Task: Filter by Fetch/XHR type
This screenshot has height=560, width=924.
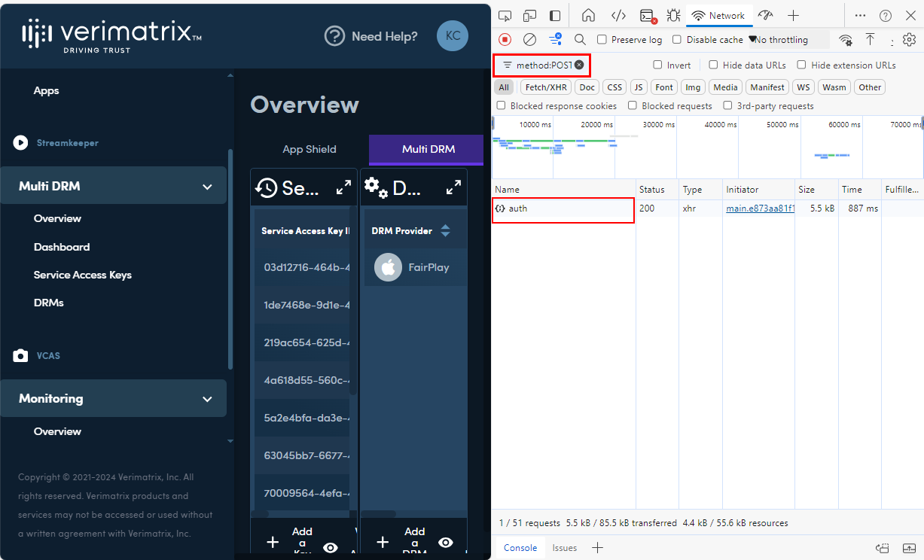Action: pos(546,87)
